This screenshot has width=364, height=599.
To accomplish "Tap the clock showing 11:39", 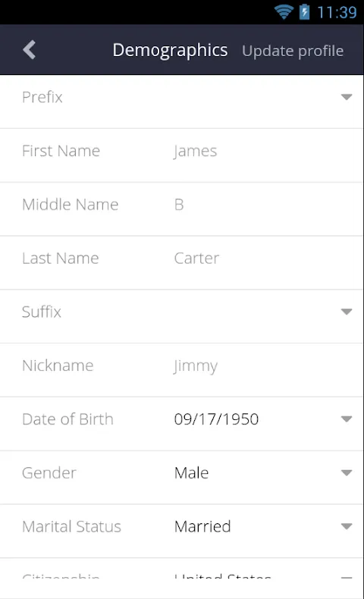I will click(x=337, y=12).
